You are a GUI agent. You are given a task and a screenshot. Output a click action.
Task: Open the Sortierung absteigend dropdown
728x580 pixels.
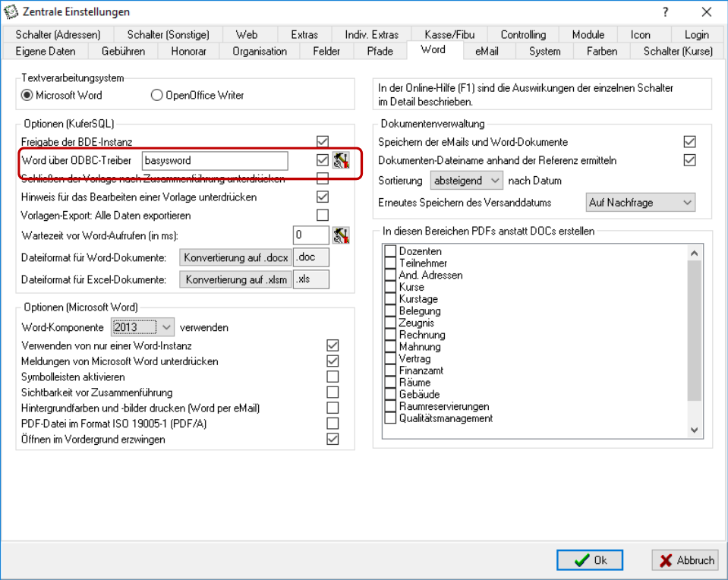(x=466, y=180)
